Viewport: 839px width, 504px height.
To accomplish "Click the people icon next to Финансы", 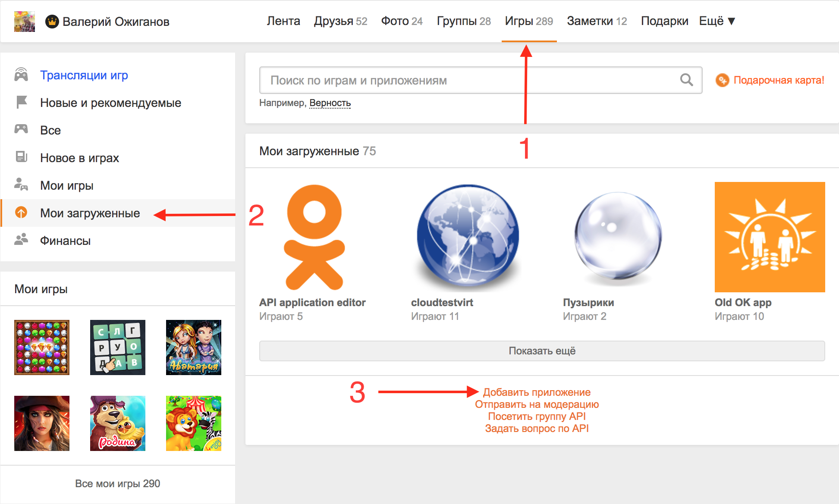I will (x=21, y=239).
